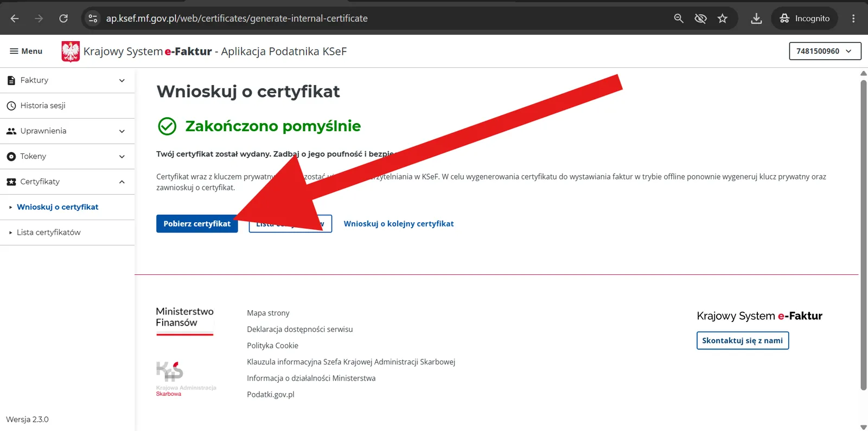Click the Polish eagle KSeF logo
The width and height of the screenshot is (868, 431).
click(x=71, y=52)
